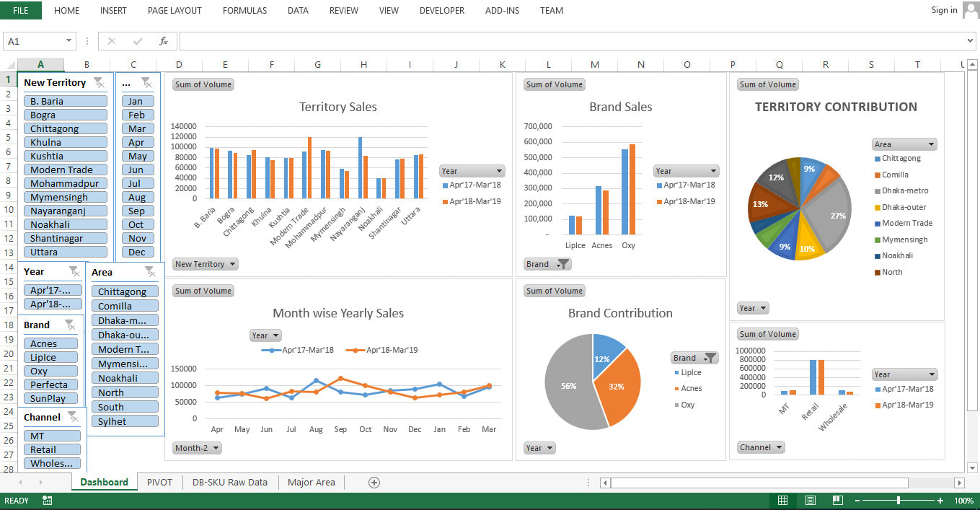980x510 pixels.
Task: Open the Name Box dropdown
Action: (x=69, y=41)
